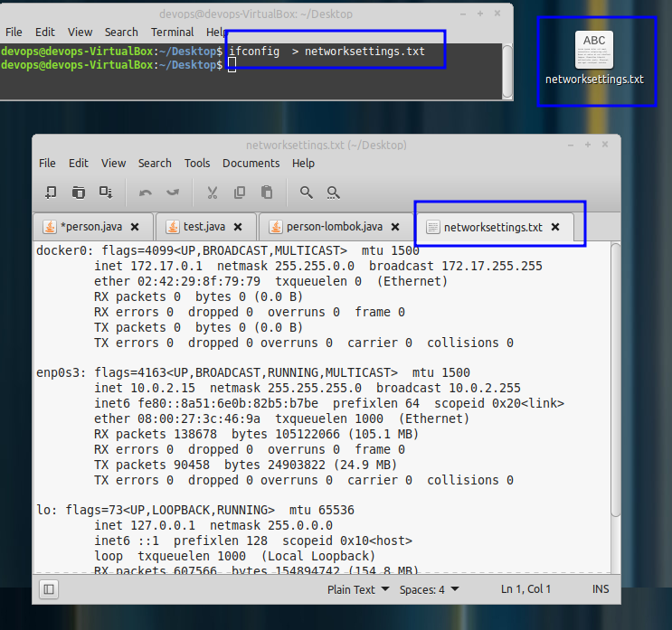Click the INS insert mode indicator

pyautogui.click(x=601, y=589)
